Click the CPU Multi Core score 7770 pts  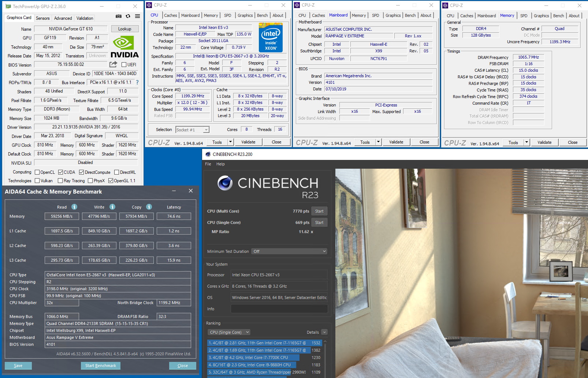pos(301,211)
